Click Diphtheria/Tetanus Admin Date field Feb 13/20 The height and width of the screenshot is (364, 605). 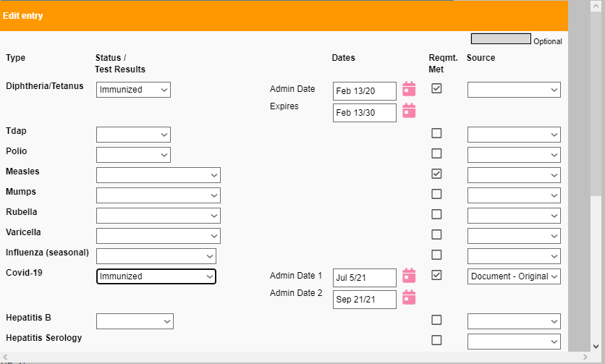click(x=365, y=91)
